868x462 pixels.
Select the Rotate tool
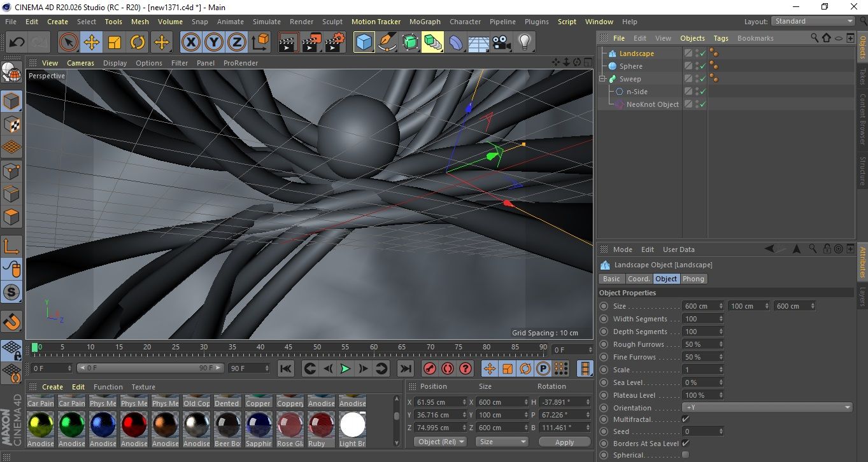tap(138, 43)
